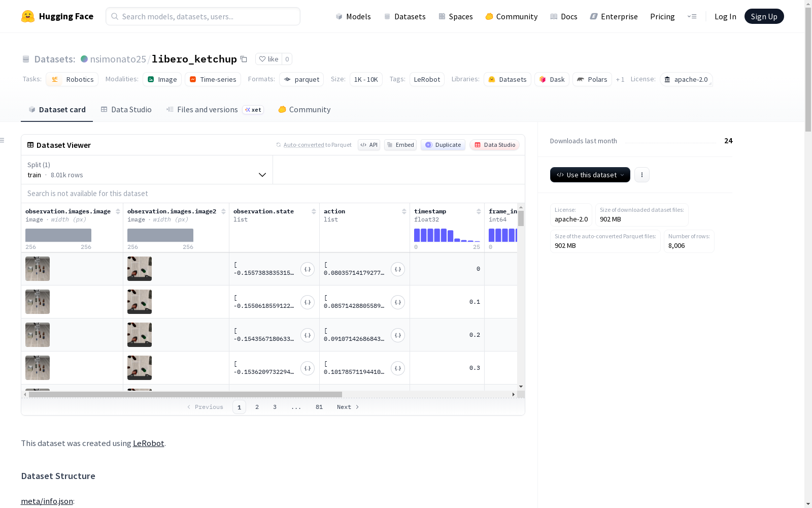Viewport: 812px width, 508px height.
Task: Open the apache-2.0 license tag
Action: point(686,79)
